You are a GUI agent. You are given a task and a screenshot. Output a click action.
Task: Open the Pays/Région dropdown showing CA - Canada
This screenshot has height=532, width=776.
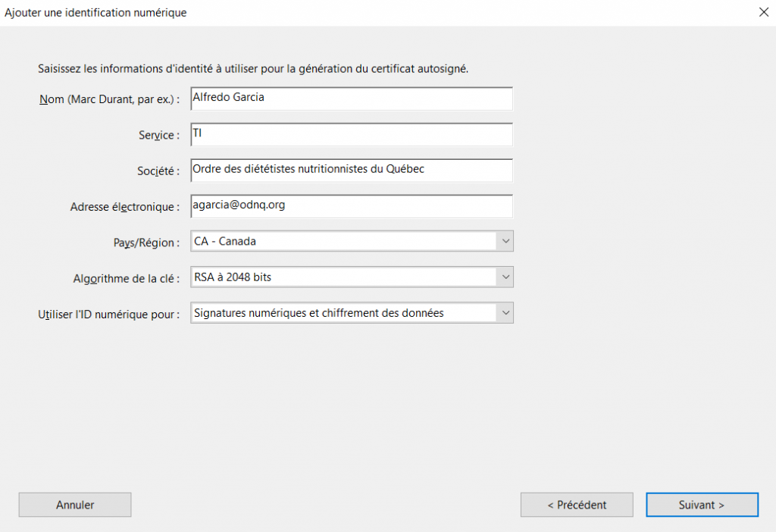tap(352, 241)
